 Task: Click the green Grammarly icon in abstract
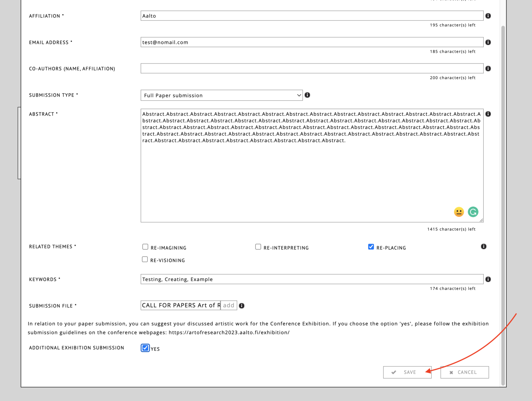[473, 212]
